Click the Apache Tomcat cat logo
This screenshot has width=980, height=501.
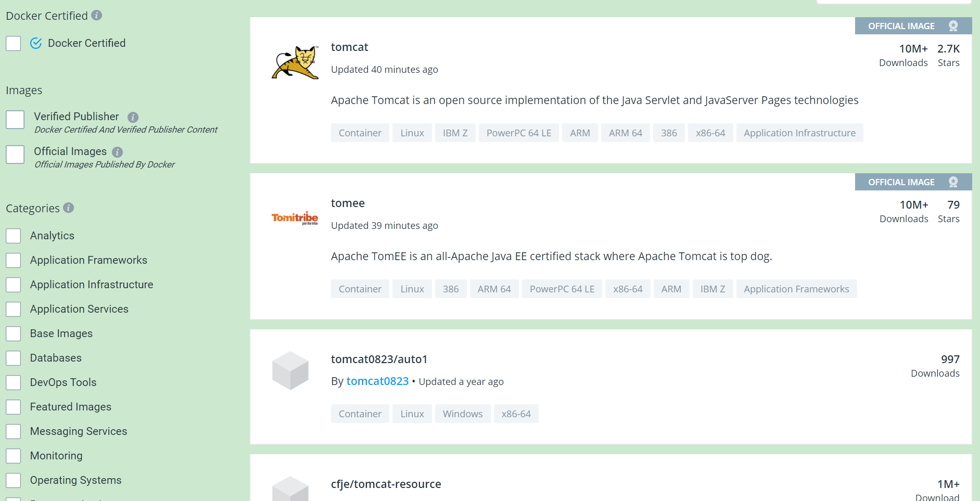click(x=295, y=62)
